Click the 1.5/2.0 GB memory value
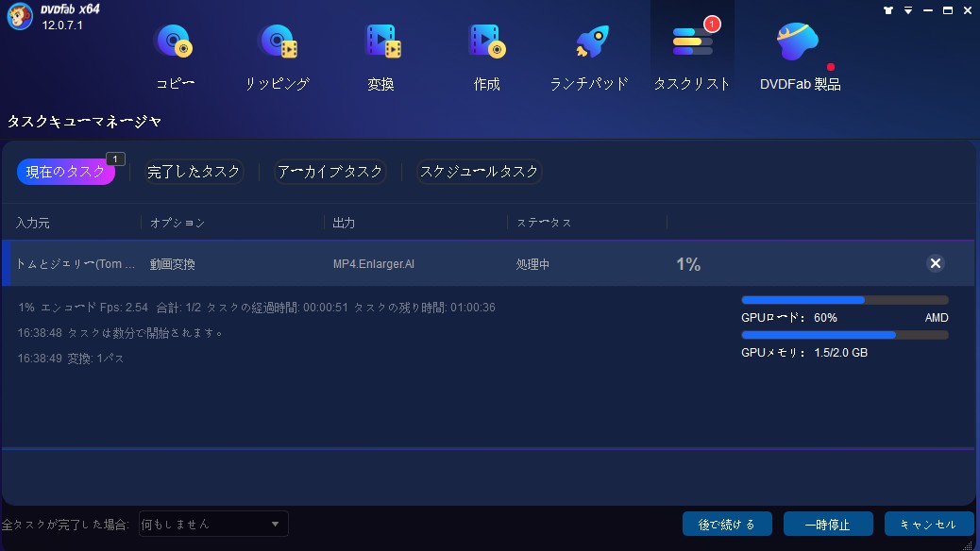Viewport: 980px width, 551px height. (840, 353)
